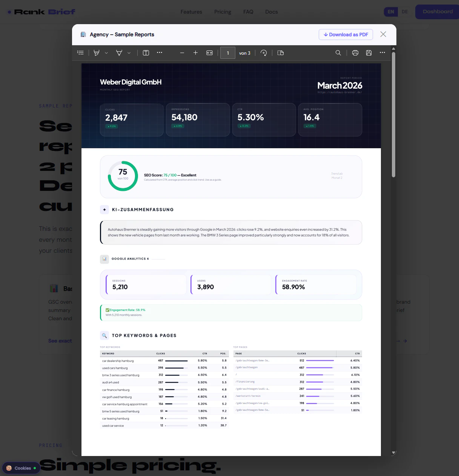Click the fit to width icon
This screenshot has height=476, width=459.
(210, 53)
